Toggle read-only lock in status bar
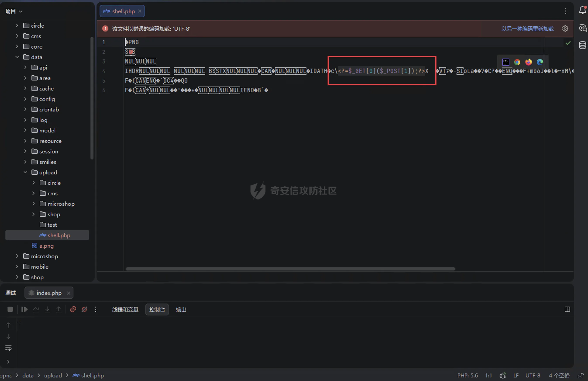The height and width of the screenshot is (381, 588). point(581,376)
